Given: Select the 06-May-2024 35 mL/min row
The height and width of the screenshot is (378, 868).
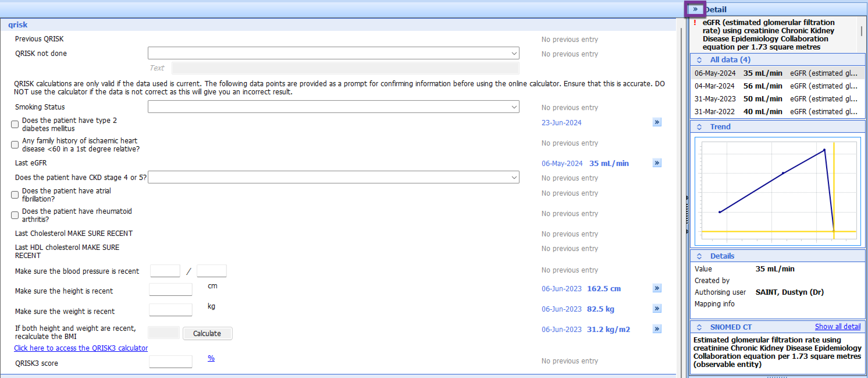Looking at the screenshot, I should [777, 73].
